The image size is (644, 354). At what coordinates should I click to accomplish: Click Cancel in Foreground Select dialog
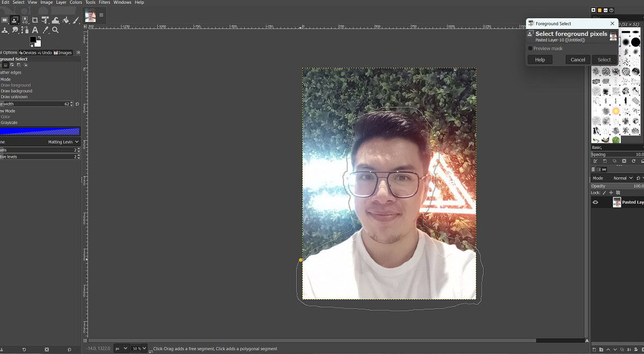coord(577,60)
